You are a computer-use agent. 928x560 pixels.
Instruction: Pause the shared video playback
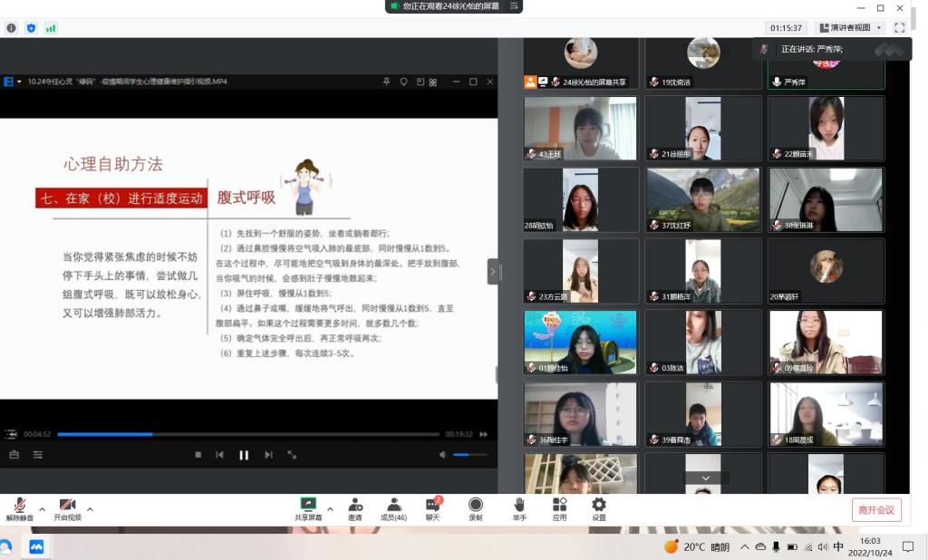(244, 455)
